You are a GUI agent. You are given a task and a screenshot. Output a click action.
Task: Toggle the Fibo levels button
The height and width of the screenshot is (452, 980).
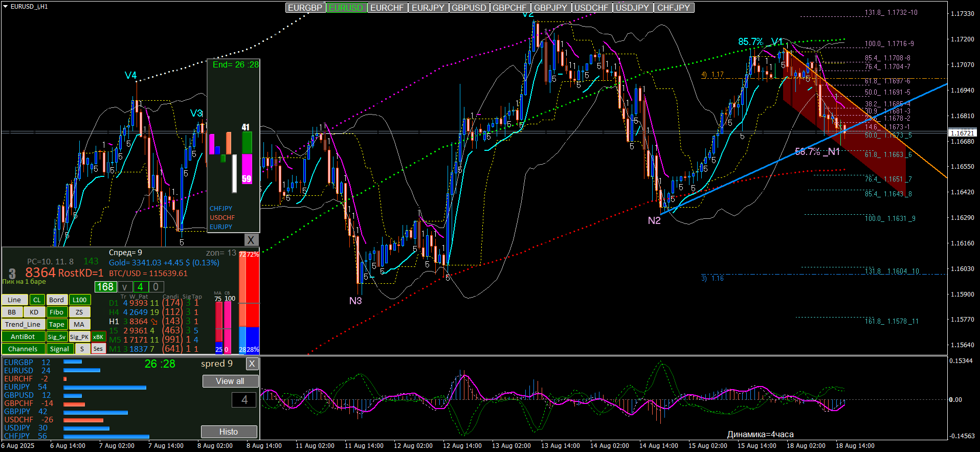56,312
